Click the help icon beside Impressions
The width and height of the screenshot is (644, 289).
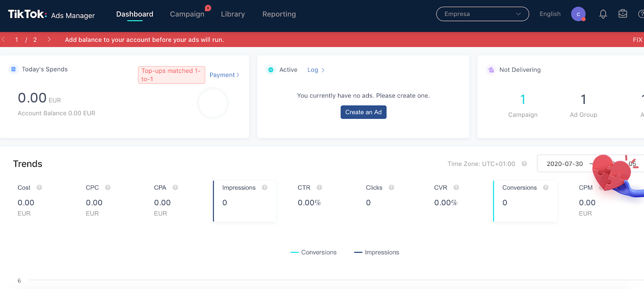click(x=264, y=188)
